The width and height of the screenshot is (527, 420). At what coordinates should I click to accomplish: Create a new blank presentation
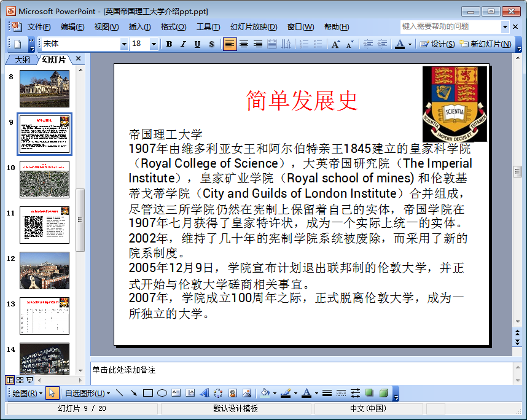pyautogui.click(x=17, y=44)
